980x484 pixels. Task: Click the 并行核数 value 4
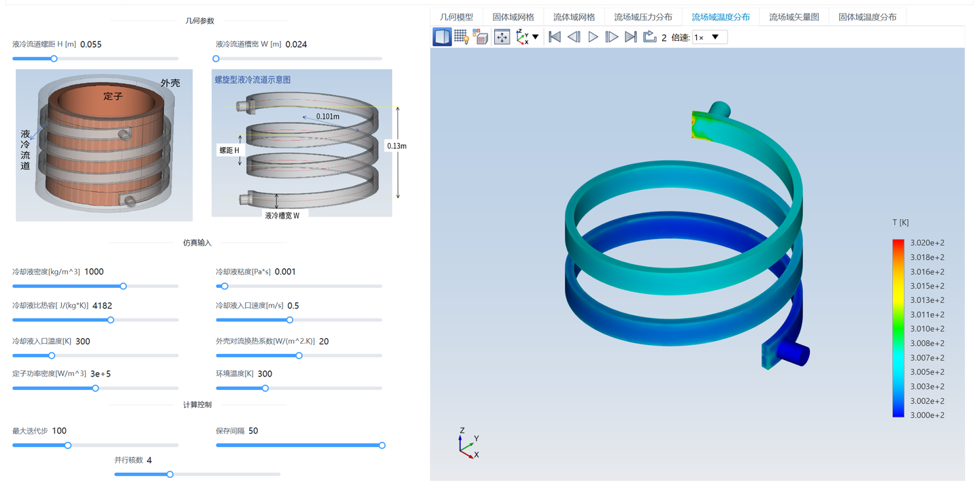click(149, 460)
